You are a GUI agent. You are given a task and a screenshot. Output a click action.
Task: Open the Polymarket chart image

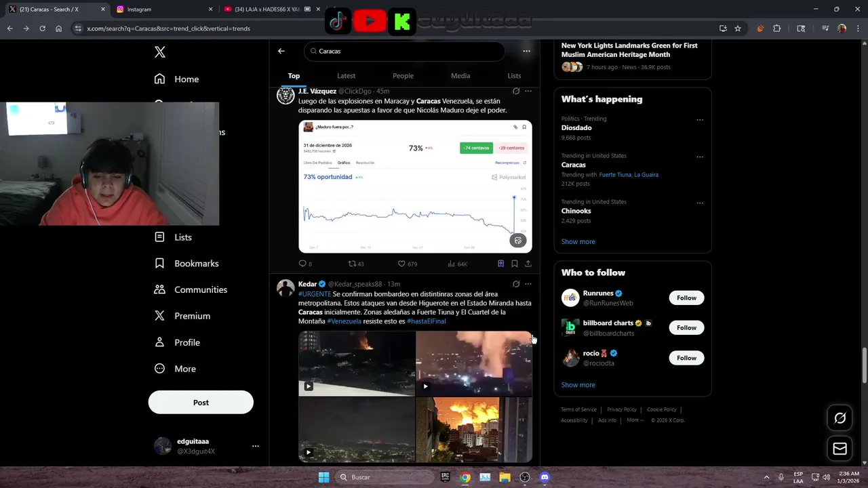coord(415,186)
